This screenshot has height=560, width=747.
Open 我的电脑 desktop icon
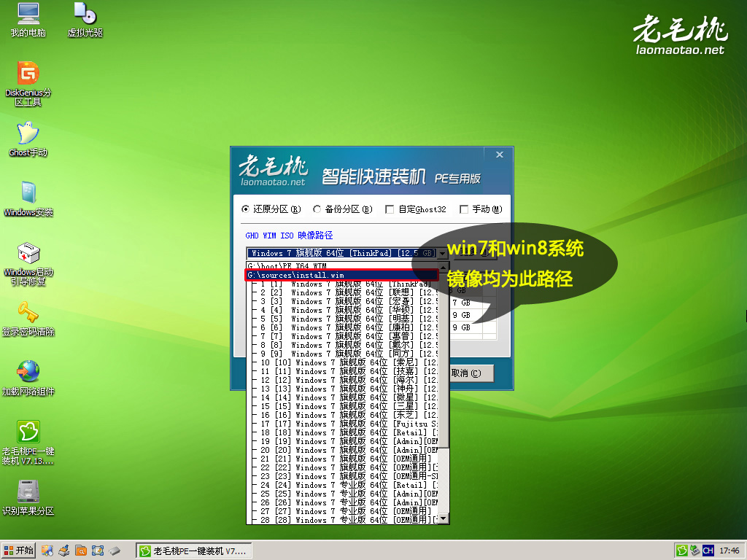pos(28,14)
